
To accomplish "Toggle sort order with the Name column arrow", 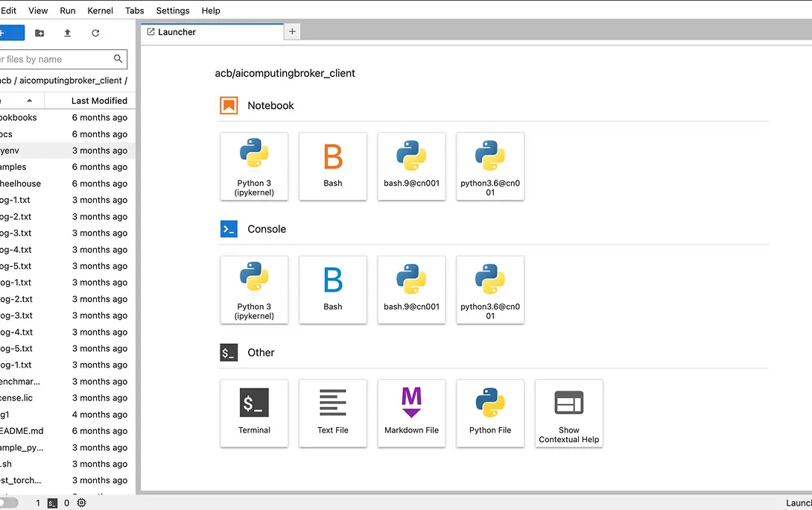I will [x=30, y=101].
